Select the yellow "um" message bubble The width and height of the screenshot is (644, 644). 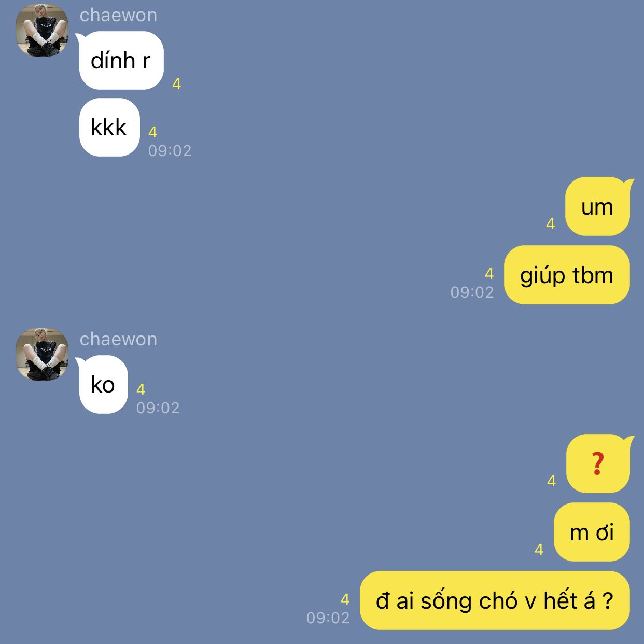point(598,206)
